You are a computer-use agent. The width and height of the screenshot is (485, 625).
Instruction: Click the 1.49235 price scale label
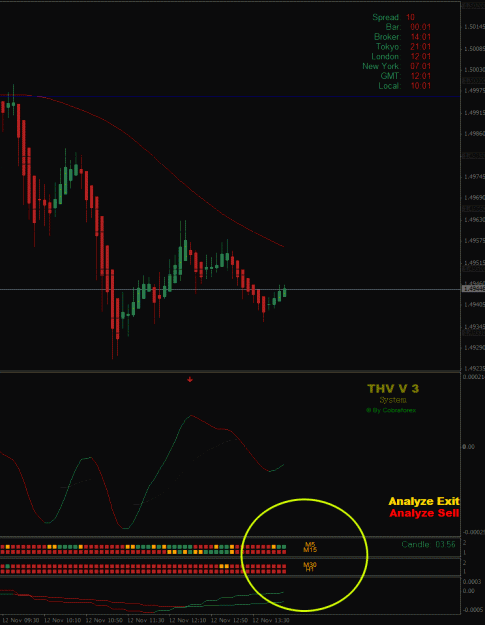[x=474, y=369]
